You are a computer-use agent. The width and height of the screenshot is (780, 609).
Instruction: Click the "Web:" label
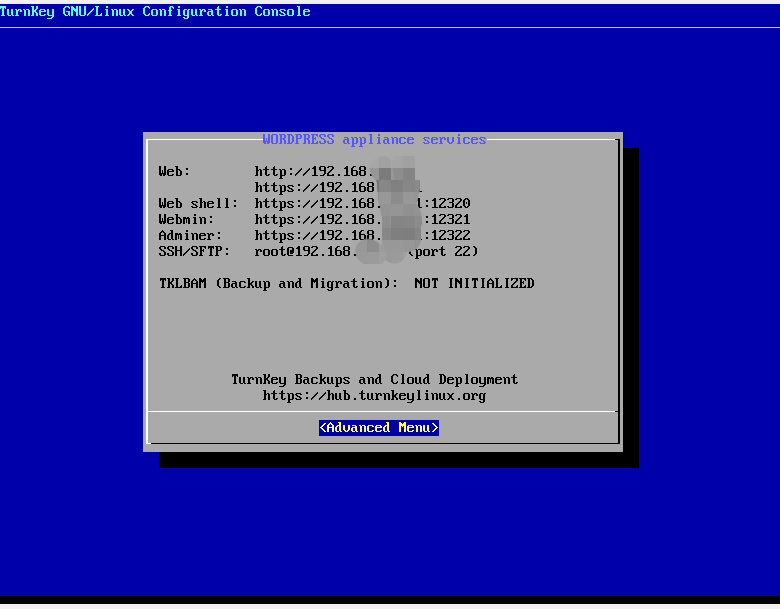175,172
